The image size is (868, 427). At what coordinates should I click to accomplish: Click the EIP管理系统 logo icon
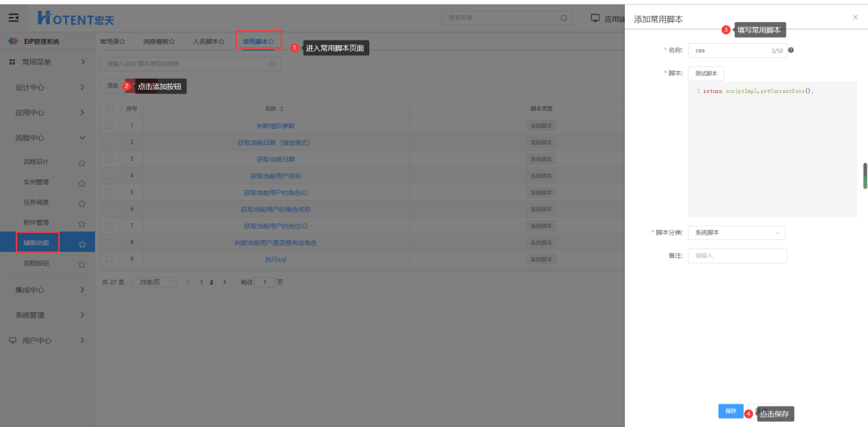pyautogui.click(x=12, y=42)
